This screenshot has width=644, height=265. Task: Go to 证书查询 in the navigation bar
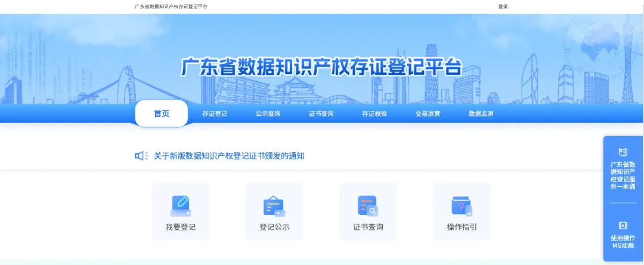(321, 113)
